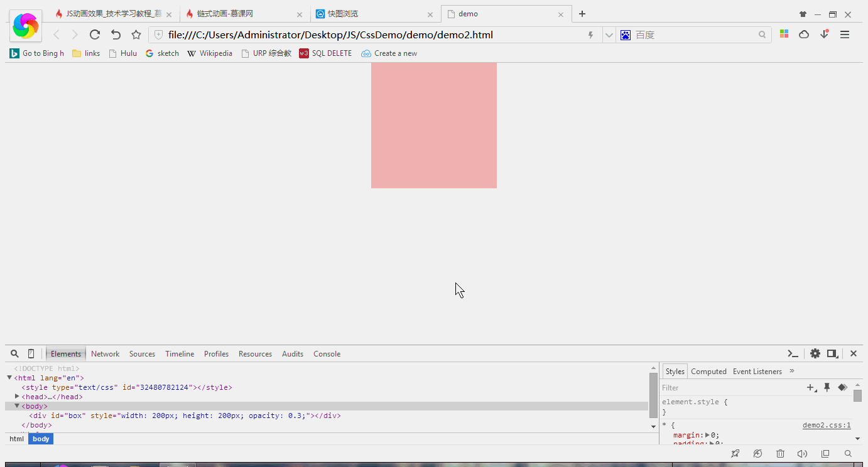The height and width of the screenshot is (467, 868).
Task: Switch to the 快图浏览 tab
Action: point(376,14)
